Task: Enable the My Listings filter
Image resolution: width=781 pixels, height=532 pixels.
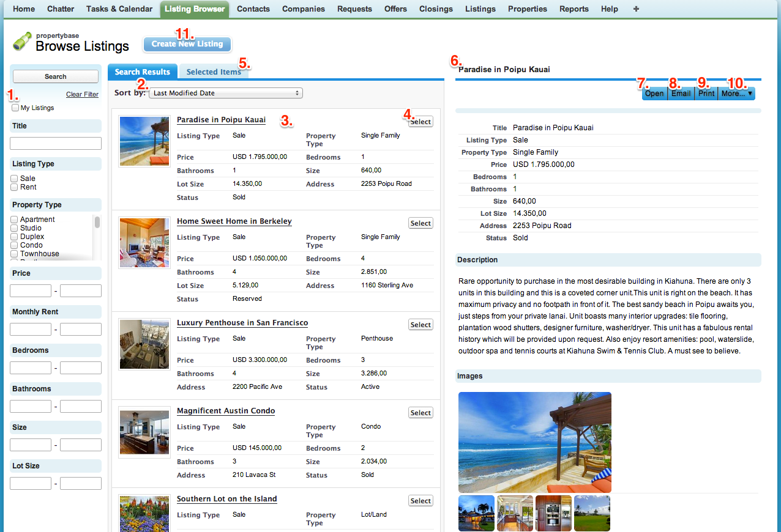Action: (15, 108)
